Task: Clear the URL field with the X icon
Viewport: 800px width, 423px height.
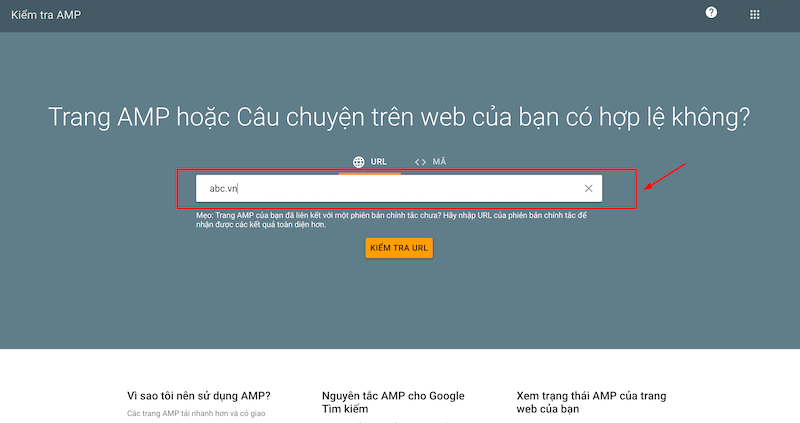Action: click(588, 188)
